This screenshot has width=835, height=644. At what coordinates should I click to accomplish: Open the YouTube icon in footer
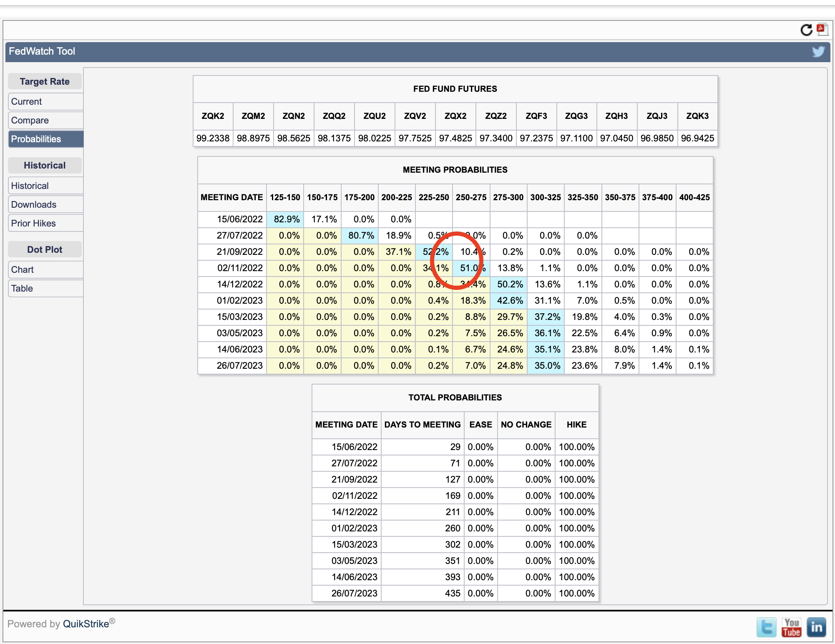pyautogui.click(x=792, y=627)
